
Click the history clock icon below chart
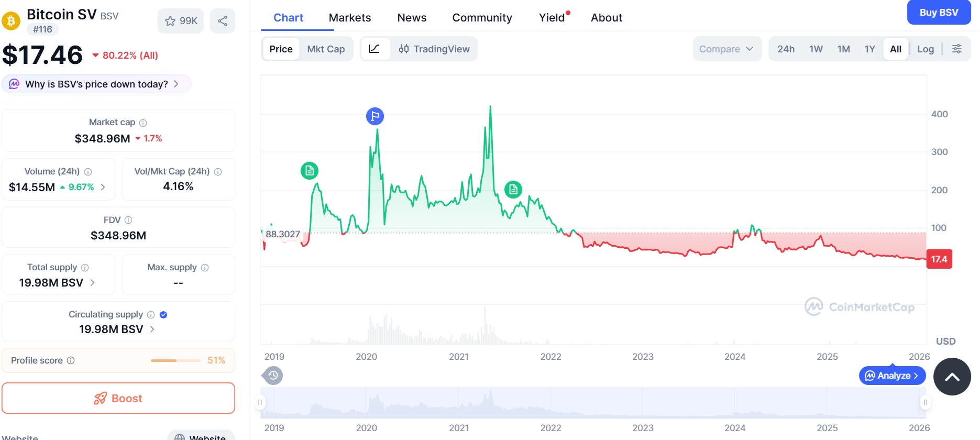pyautogui.click(x=273, y=375)
